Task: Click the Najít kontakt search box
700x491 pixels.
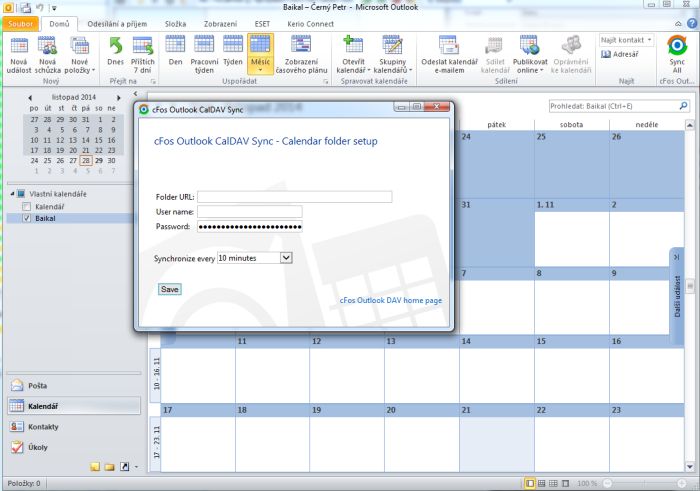Action: [x=626, y=40]
